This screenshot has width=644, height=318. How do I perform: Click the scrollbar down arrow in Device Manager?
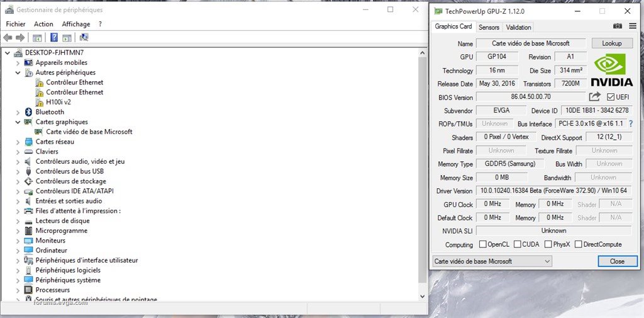tap(423, 296)
